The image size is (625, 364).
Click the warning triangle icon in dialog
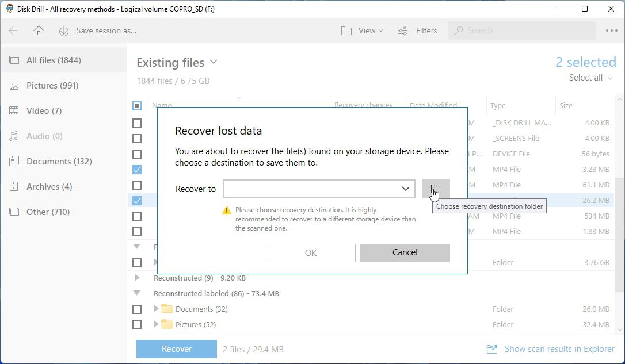pyautogui.click(x=226, y=210)
